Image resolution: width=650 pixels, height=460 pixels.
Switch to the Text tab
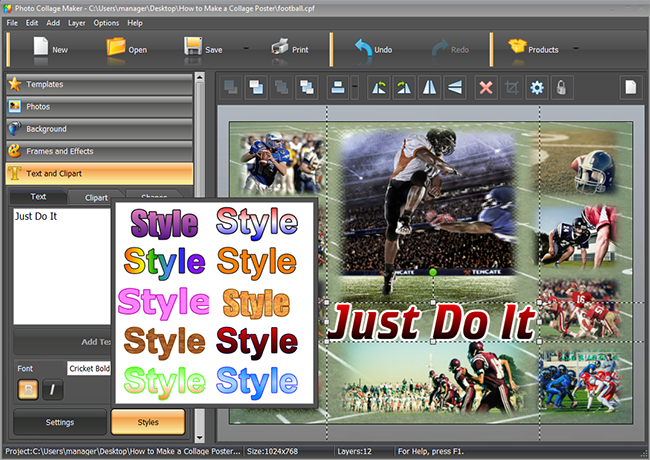(x=38, y=197)
